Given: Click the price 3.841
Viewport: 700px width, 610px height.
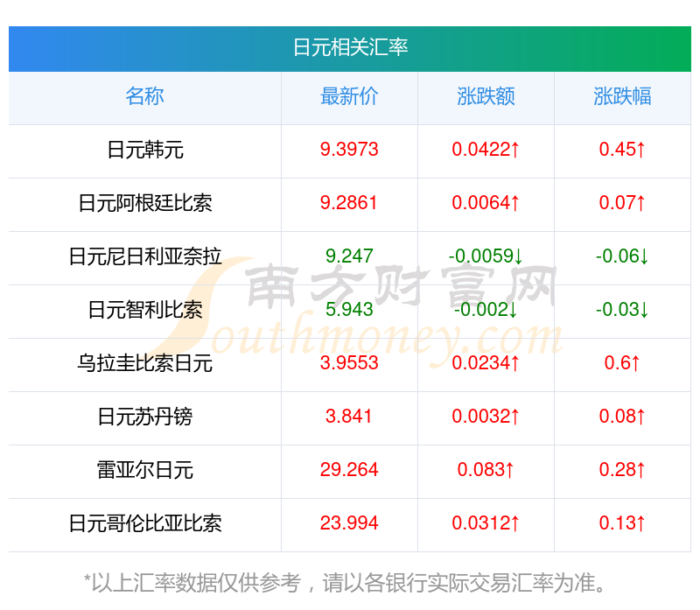Looking at the screenshot, I should 348,417.
